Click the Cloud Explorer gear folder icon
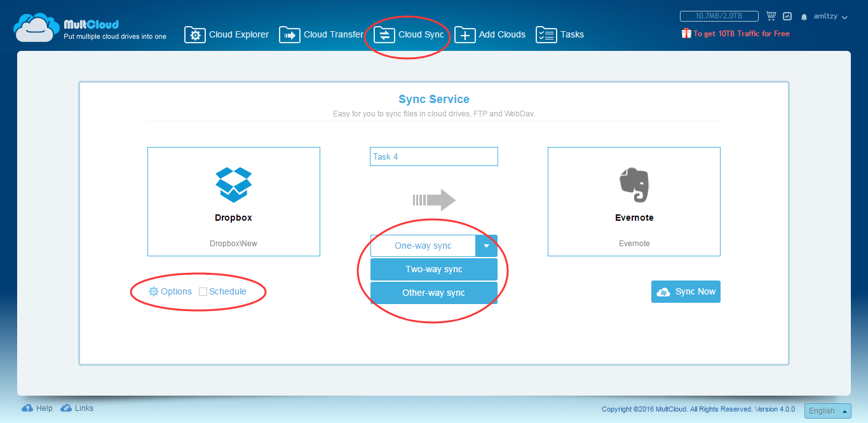 coord(194,34)
